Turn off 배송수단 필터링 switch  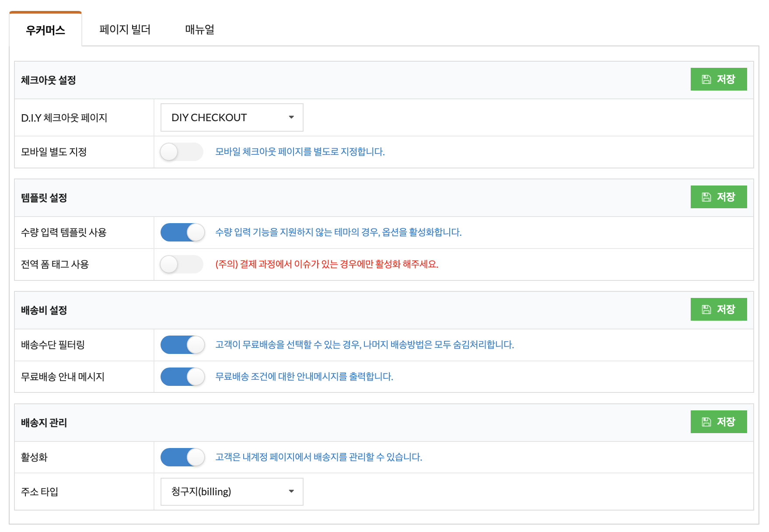[182, 345]
